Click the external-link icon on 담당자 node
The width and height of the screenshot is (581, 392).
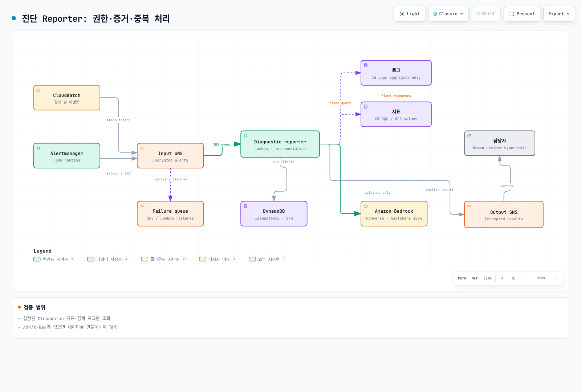click(x=469, y=136)
